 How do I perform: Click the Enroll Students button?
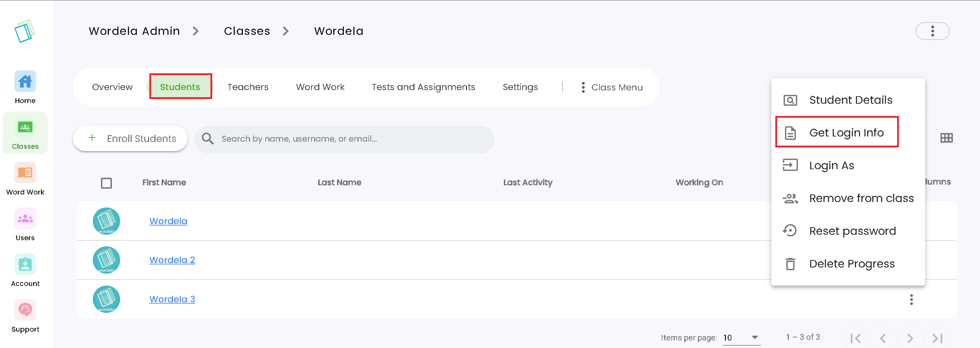click(x=130, y=139)
